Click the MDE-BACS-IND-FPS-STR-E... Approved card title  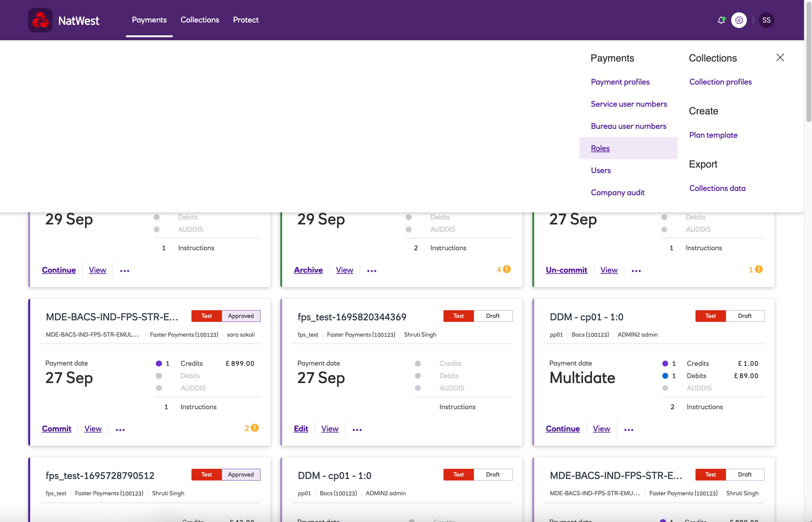[x=112, y=317]
